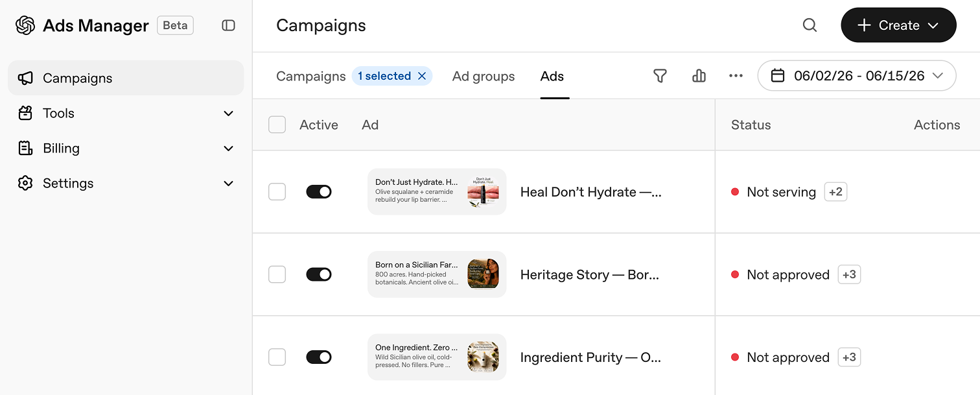
Task: Toggle active switch for Ingredient Purity ad
Action: point(319,357)
